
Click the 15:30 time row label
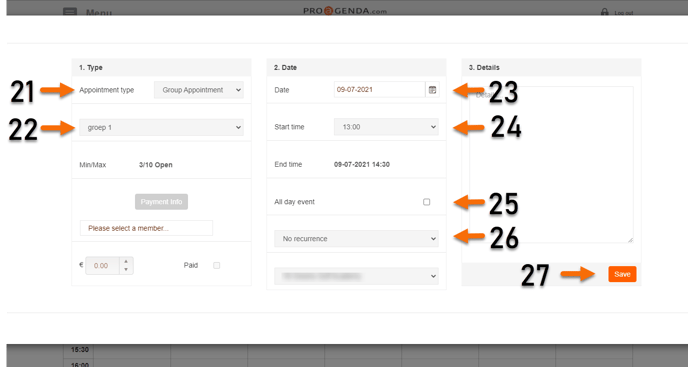coord(80,350)
